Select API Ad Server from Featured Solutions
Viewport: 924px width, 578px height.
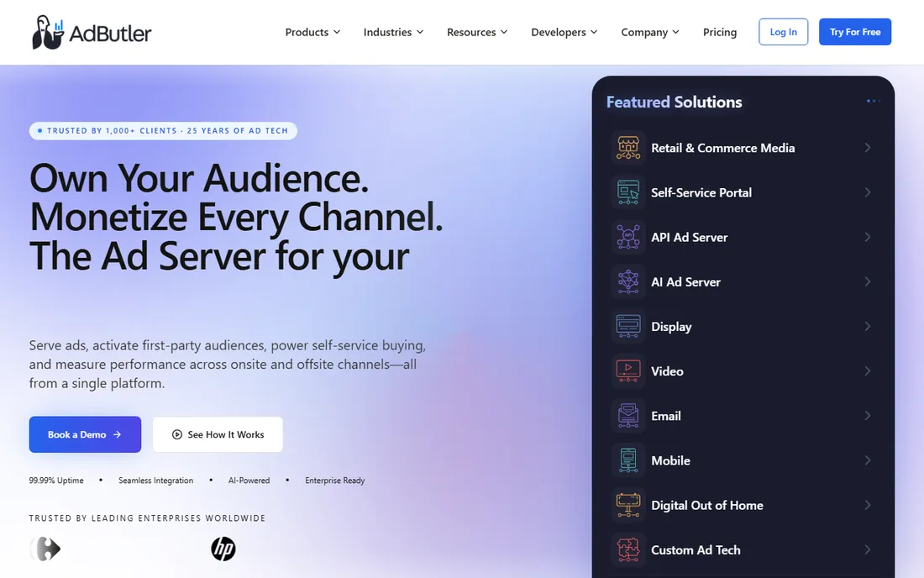tap(743, 238)
